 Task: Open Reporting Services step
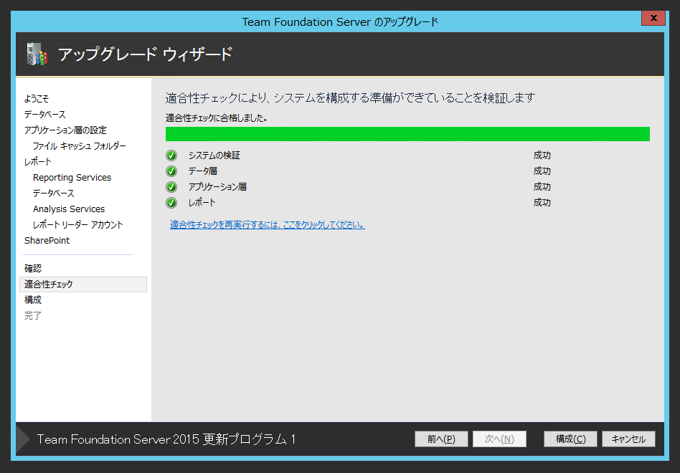[x=72, y=177]
